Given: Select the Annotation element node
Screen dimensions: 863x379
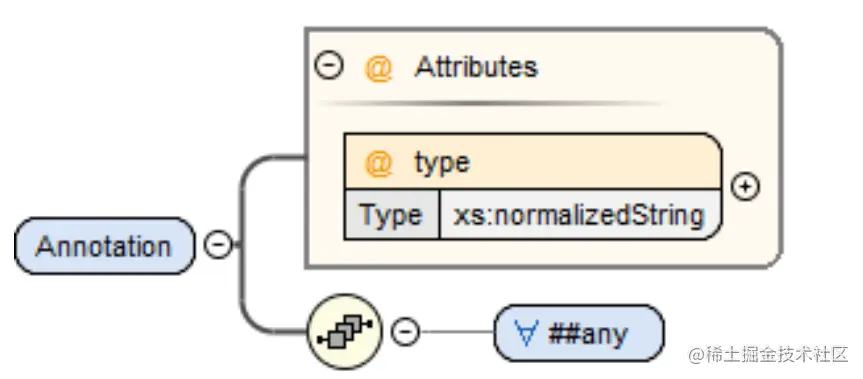Looking at the screenshot, I should tap(105, 246).
